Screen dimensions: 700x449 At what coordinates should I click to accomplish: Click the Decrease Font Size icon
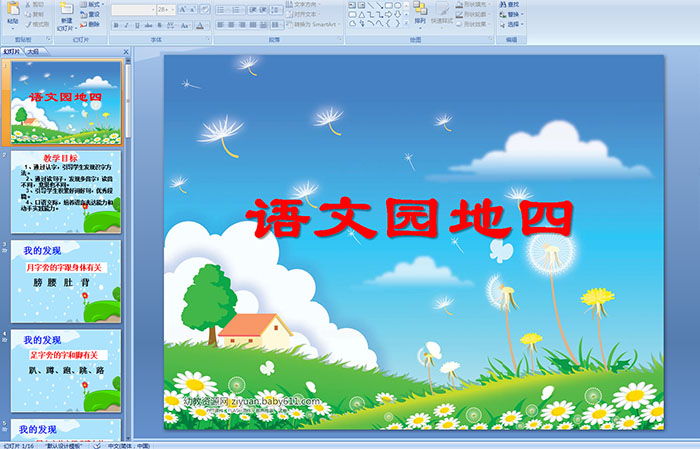(193, 10)
